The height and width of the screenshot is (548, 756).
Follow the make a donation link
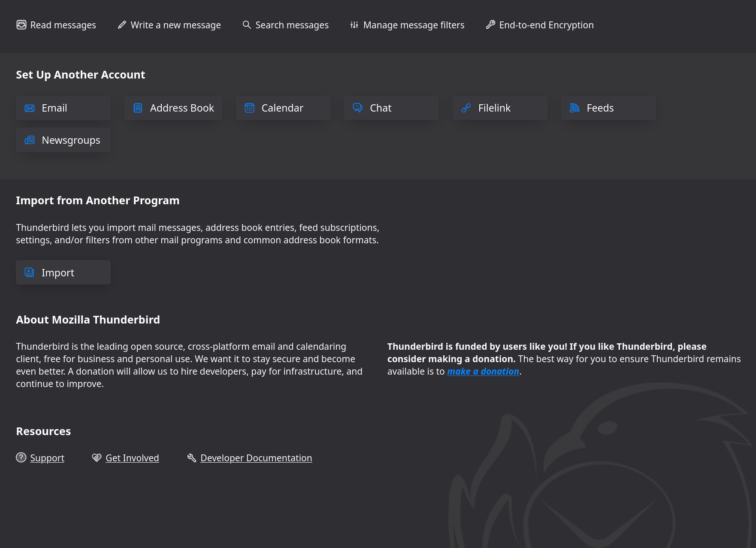pos(483,372)
